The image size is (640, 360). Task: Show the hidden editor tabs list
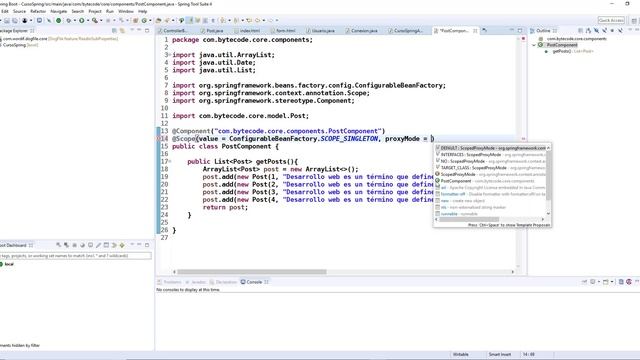pyautogui.click(x=484, y=30)
